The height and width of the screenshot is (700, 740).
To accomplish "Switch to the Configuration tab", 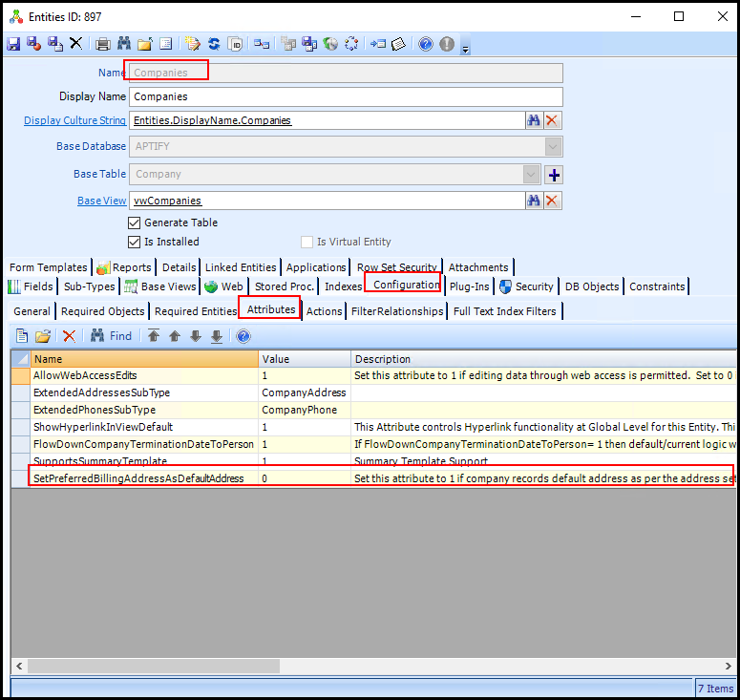I will point(406,285).
